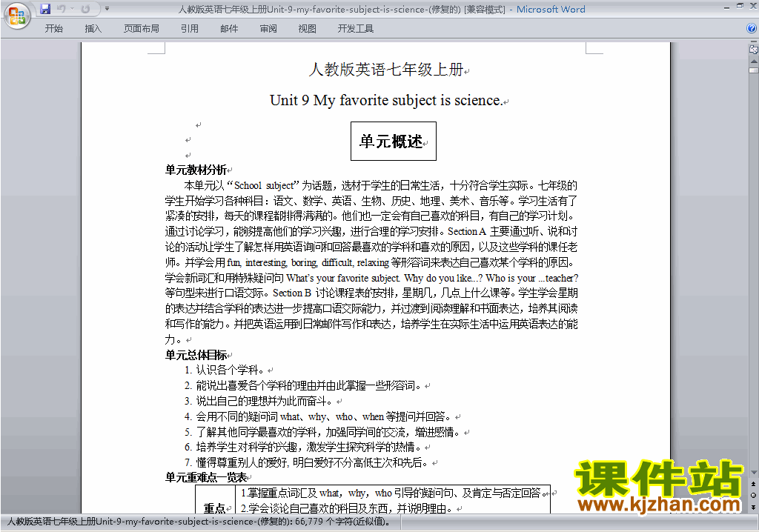Viewport: 759px width, 532px height.
Task: Click the title 人教版英语七年级上册
Action: pos(386,69)
